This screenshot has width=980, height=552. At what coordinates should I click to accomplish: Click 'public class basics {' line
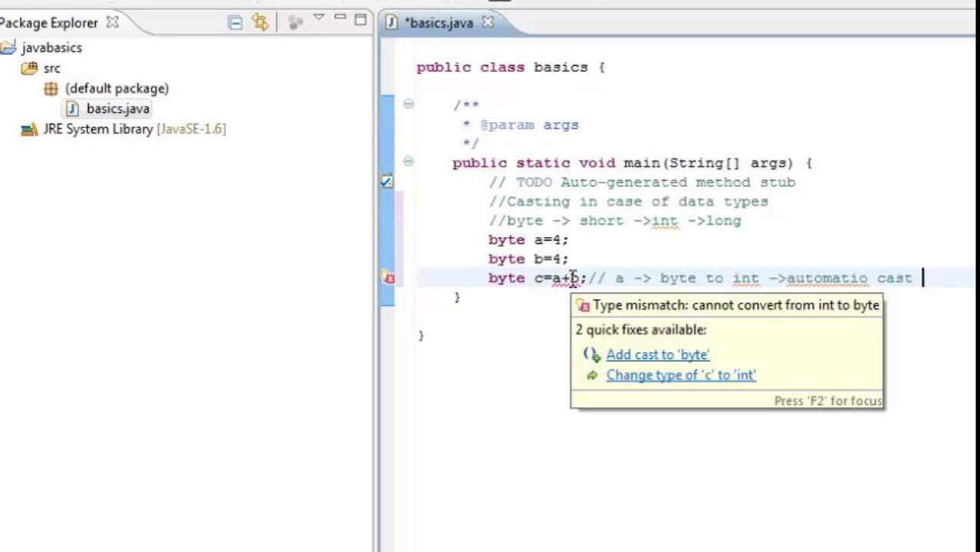pyautogui.click(x=511, y=67)
